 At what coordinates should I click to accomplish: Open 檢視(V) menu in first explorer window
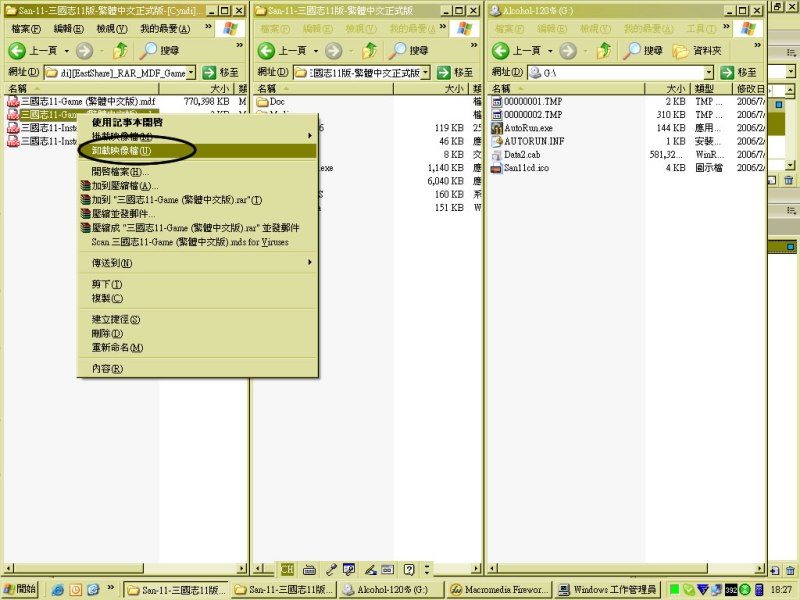point(112,29)
